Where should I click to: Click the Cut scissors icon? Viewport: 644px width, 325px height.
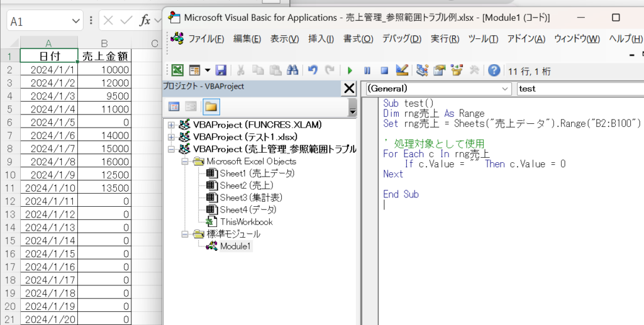coord(241,70)
